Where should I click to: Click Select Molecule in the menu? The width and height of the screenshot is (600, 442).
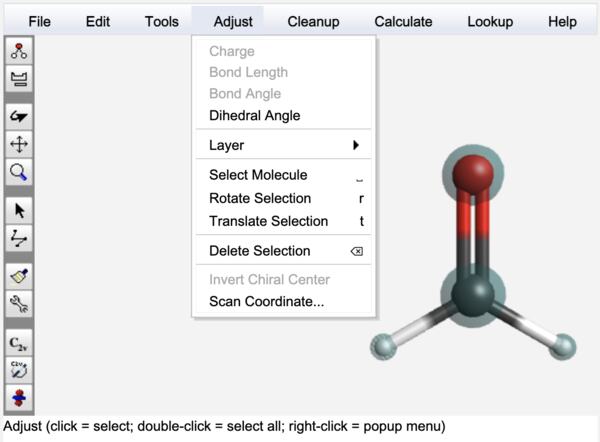[x=258, y=175]
